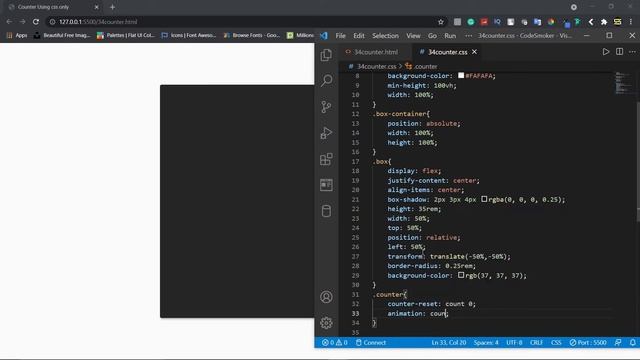Screen dimensions: 640x360
Task: Change the CRLF end of line sequence
Action: pyautogui.click(x=536, y=342)
